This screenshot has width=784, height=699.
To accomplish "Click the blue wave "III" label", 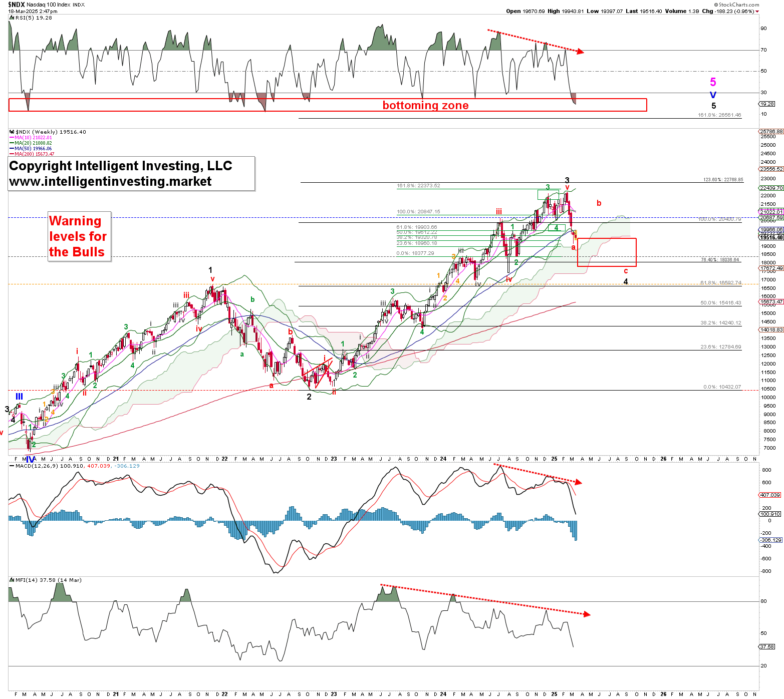I will tap(19, 397).
